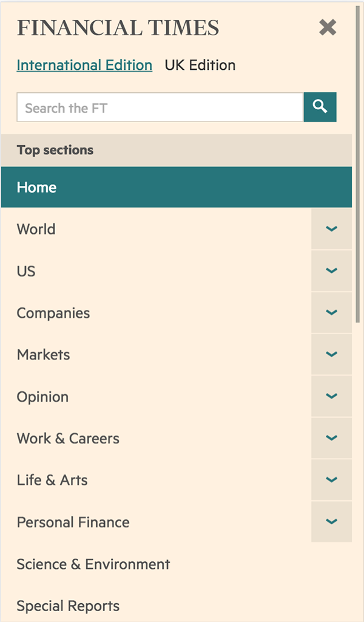This screenshot has height=622, width=364.
Task: Expand the Life & Arts chevron
Action: [331, 479]
